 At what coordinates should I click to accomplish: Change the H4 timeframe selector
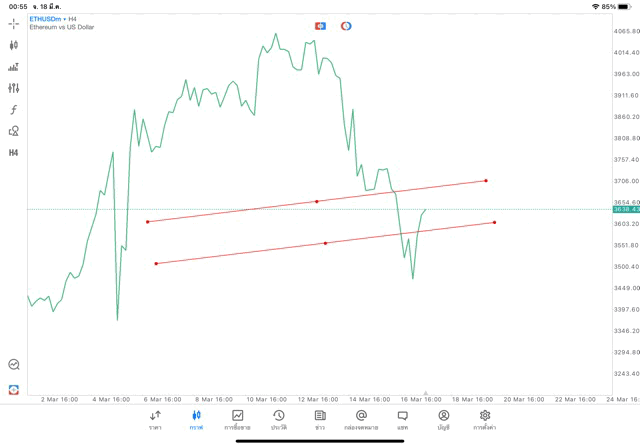(14, 153)
